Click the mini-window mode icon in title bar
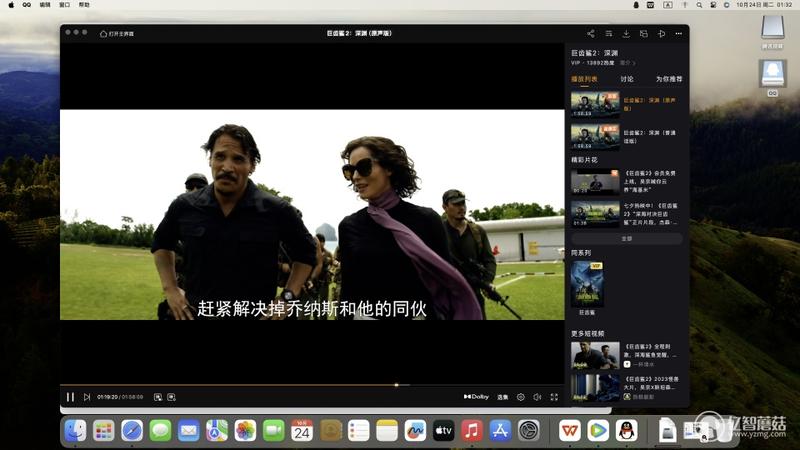The image size is (800, 450). (x=644, y=34)
